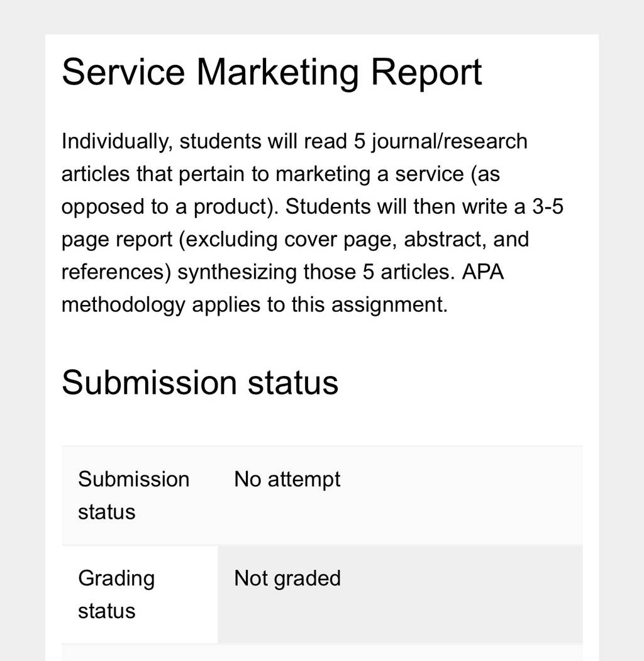Click the word Individually in the description
Image resolution: width=644 pixels, height=661 pixels.
click(x=117, y=142)
